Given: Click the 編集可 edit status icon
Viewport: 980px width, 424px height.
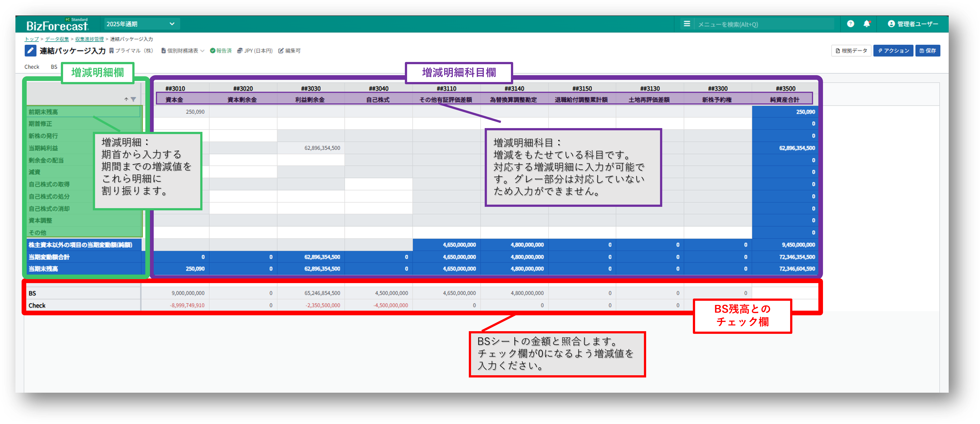Looking at the screenshot, I should 281,50.
